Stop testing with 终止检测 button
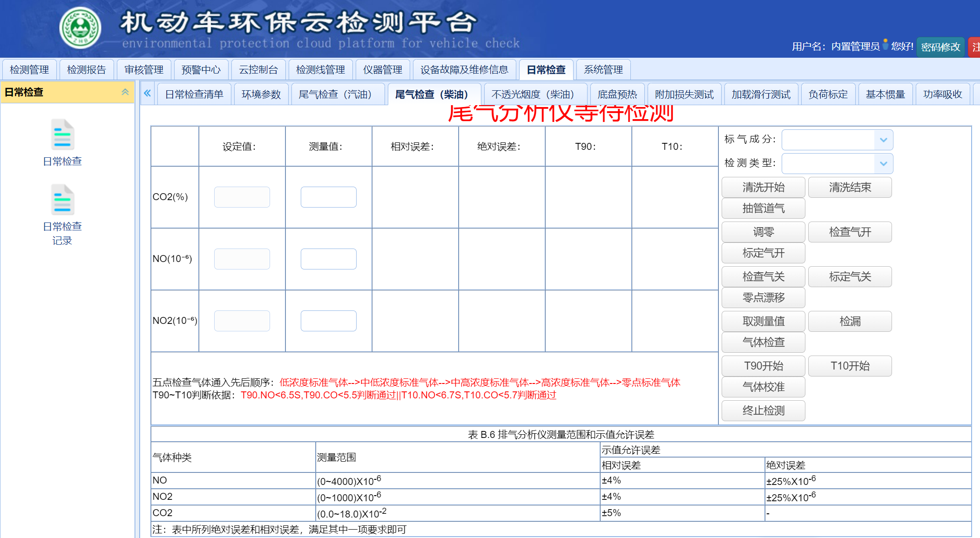 (x=764, y=411)
